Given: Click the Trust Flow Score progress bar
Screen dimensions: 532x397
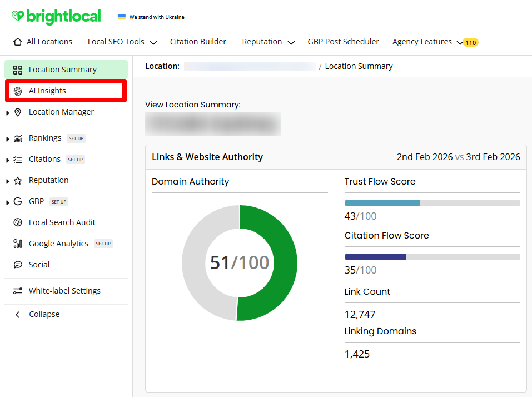Looking at the screenshot, I should [432, 203].
